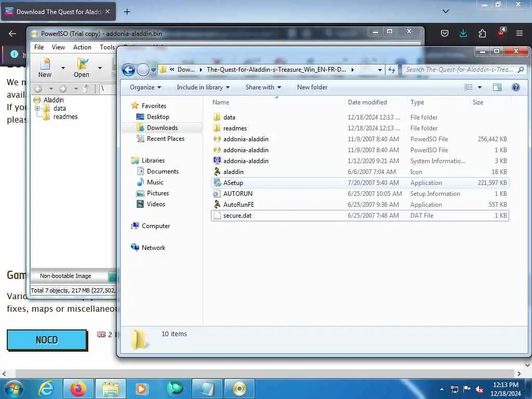Image resolution: width=532 pixels, height=399 pixels.
Task: Select Desktop in Favorites
Action: [153, 117]
